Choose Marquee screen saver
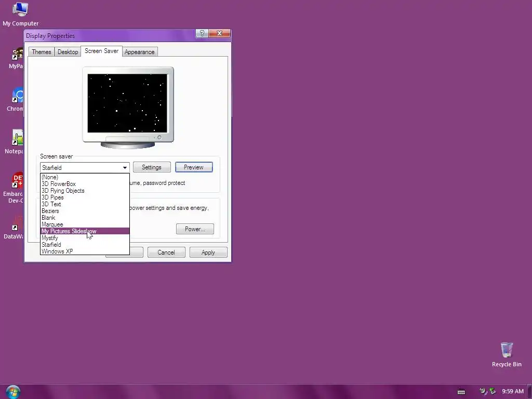This screenshot has width=532, height=399. coord(85,224)
